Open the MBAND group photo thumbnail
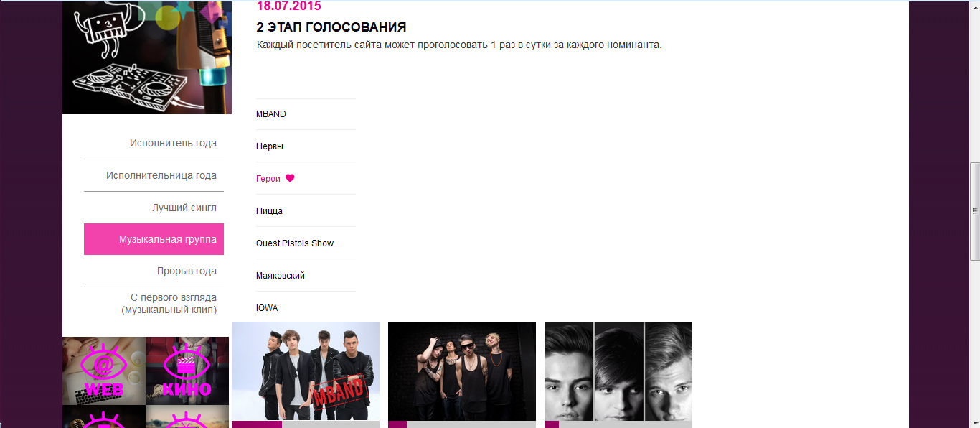The width and height of the screenshot is (980, 428). [306, 371]
